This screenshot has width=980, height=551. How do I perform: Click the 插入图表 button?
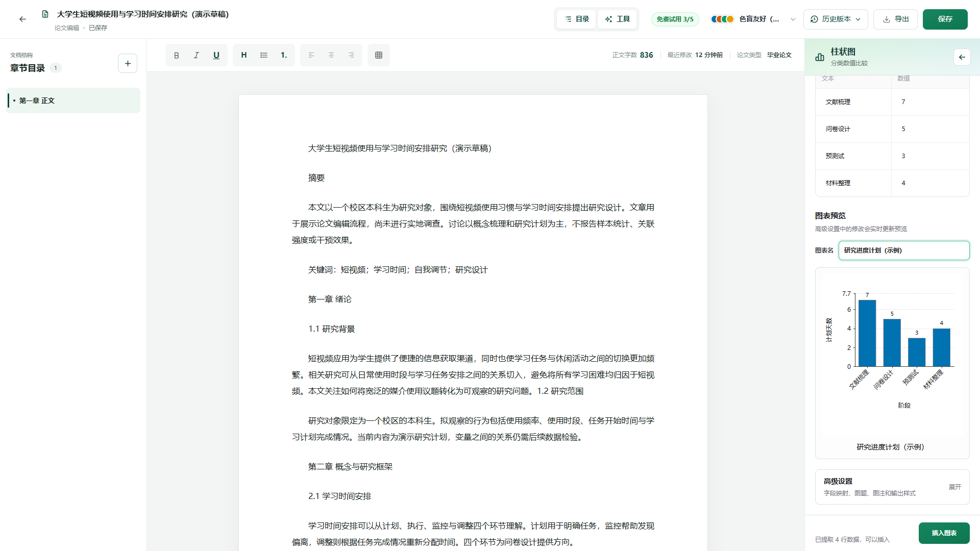point(944,533)
